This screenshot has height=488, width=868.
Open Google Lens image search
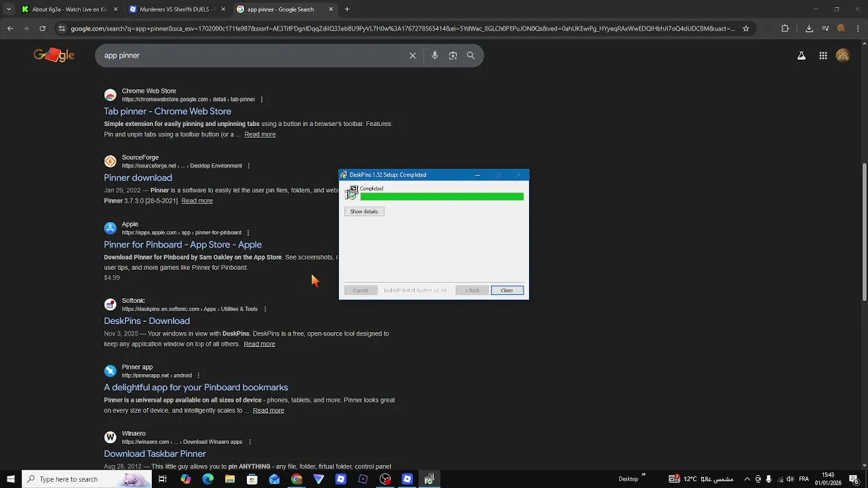coord(453,56)
